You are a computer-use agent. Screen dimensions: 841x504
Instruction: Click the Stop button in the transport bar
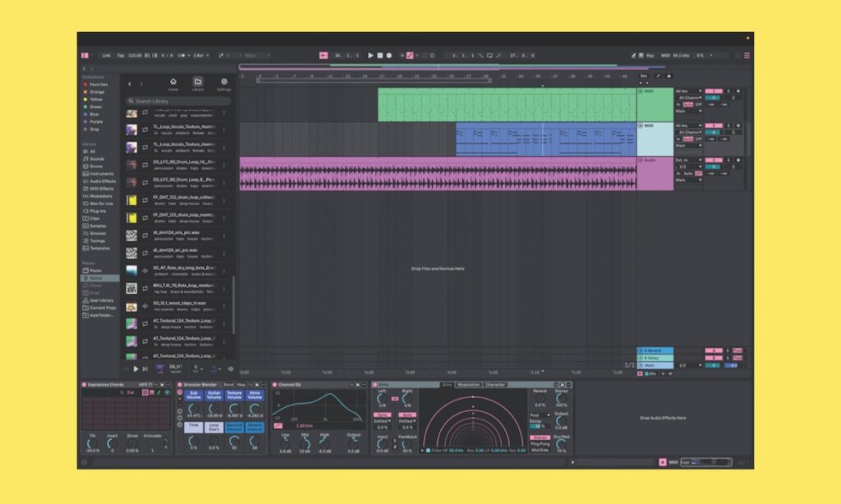[379, 56]
